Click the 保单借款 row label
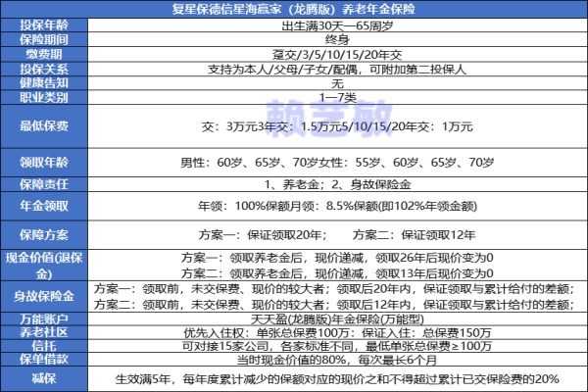Screen dimensions: 588x392 tap(44, 360)
